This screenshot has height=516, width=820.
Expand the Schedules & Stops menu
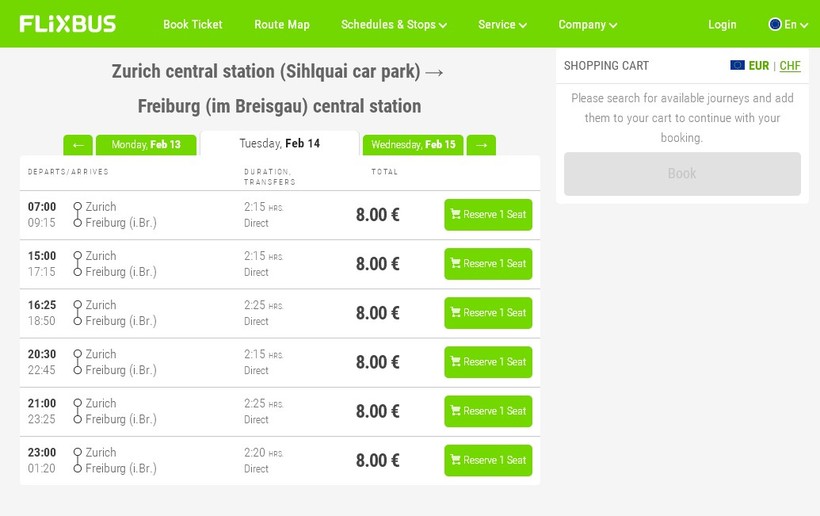[x=393, y=25]
